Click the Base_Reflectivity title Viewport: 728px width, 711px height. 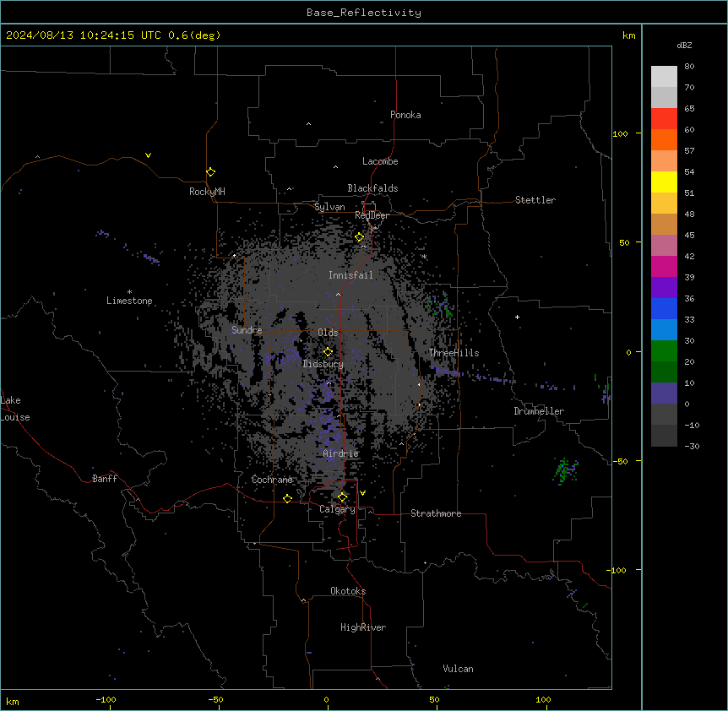pyautogui.click(x=364, y=13)
